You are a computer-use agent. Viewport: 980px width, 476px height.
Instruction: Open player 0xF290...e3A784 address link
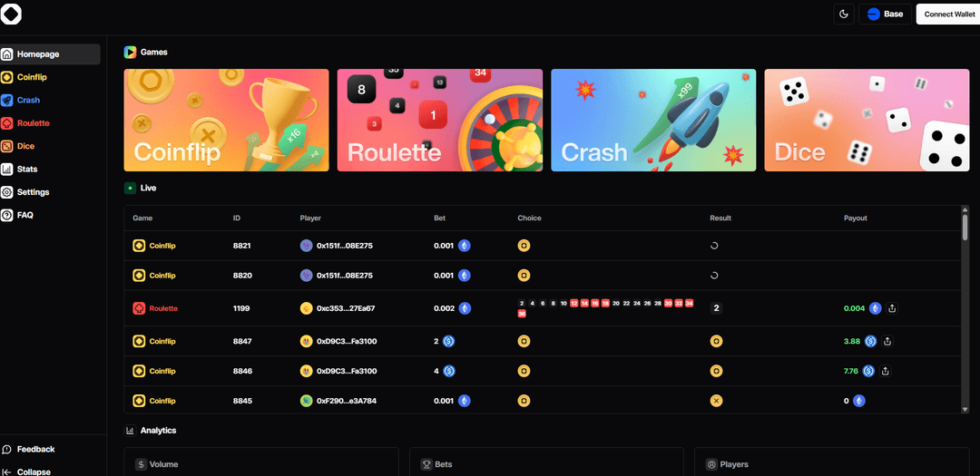coord(344,401)
